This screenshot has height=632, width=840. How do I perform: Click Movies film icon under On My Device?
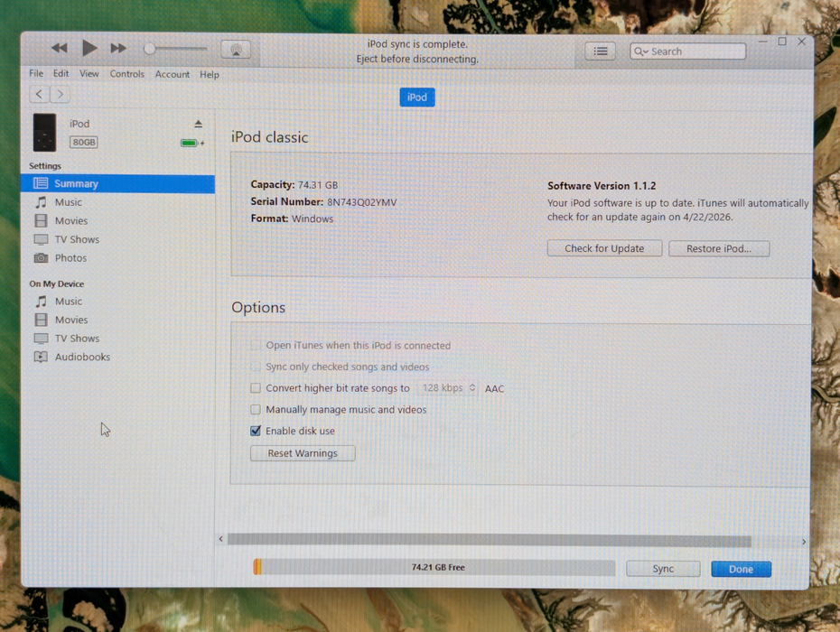pyautogui.click(x=41, y=320)
